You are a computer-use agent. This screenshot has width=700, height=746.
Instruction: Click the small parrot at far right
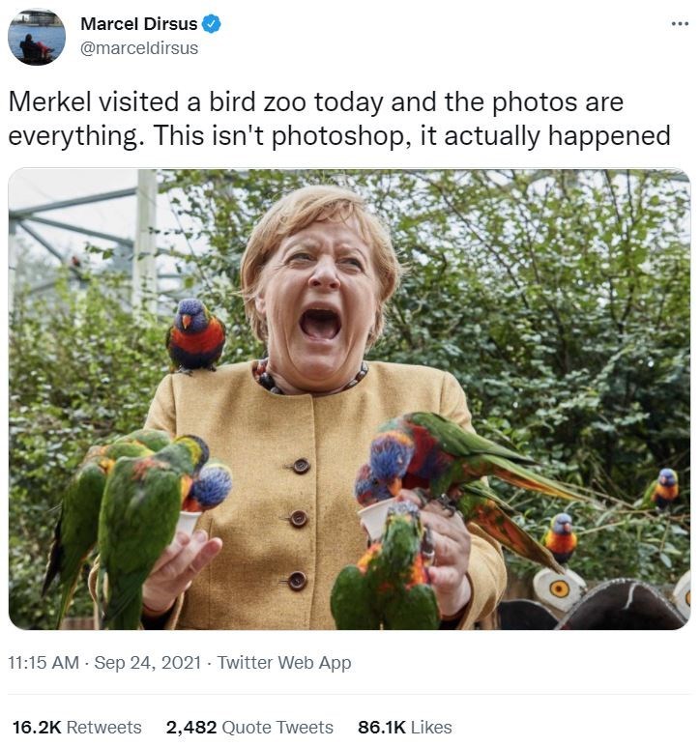665,488
